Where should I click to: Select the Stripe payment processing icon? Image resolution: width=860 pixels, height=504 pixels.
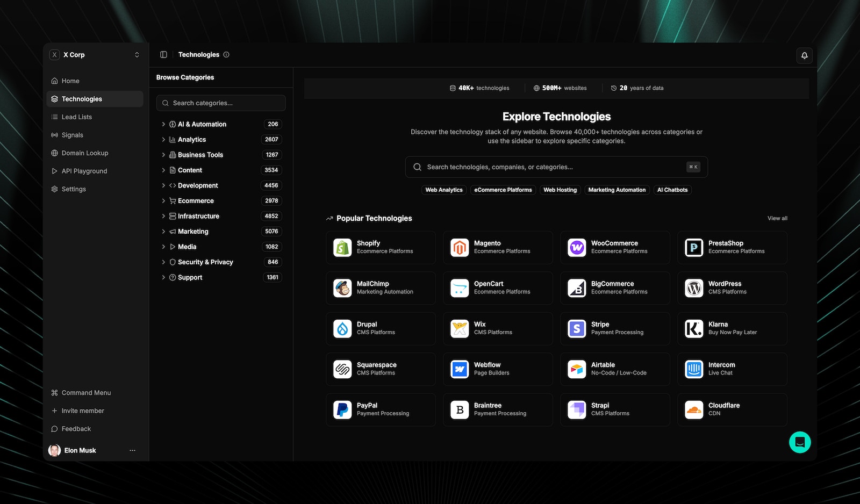(x=576, y=328)
